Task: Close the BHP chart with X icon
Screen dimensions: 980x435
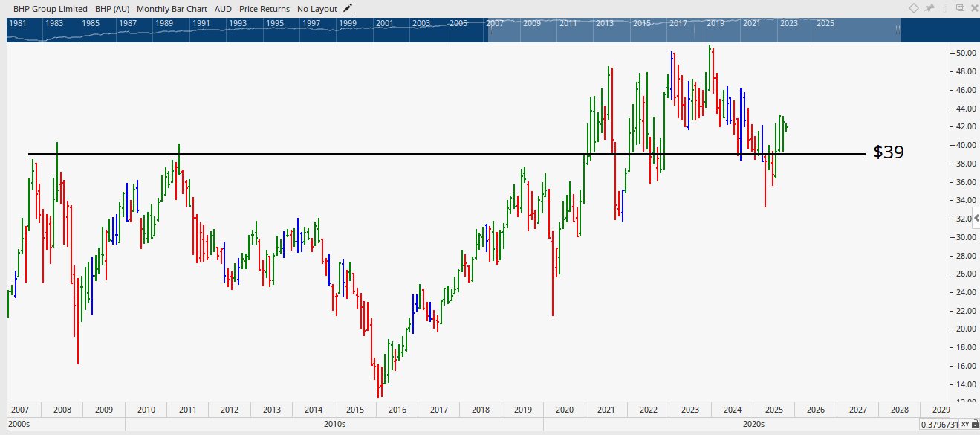Action: click(x=973, y=8)
